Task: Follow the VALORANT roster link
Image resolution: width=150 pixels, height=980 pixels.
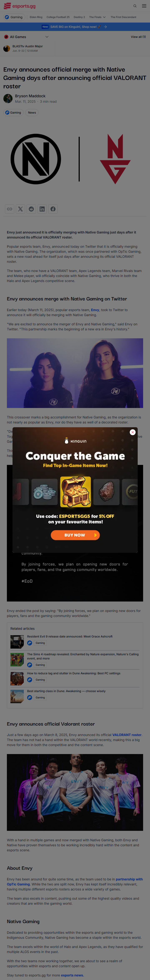Action: coord(127,735)
